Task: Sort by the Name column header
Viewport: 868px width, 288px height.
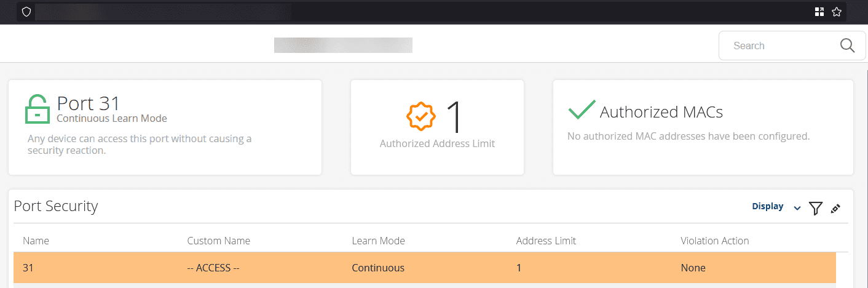Action: pyautogui.click(x=36, y=241)
